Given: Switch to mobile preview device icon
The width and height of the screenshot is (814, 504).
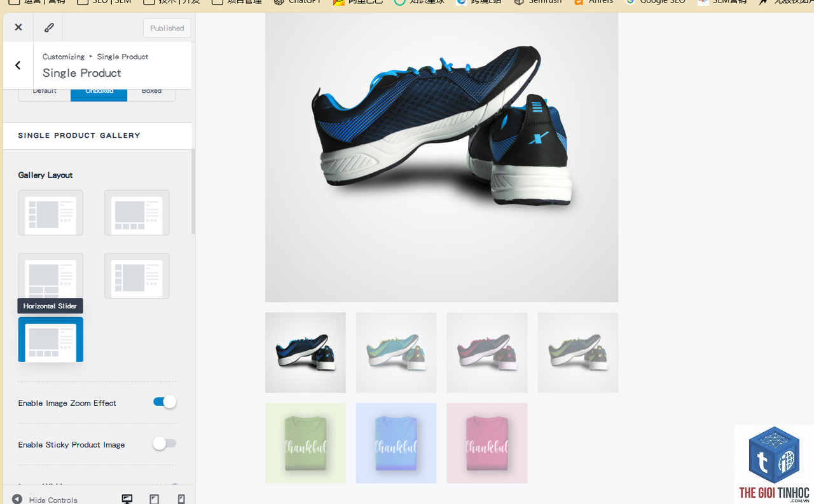Looking at the screenshot, I should (x=181, y=500).
